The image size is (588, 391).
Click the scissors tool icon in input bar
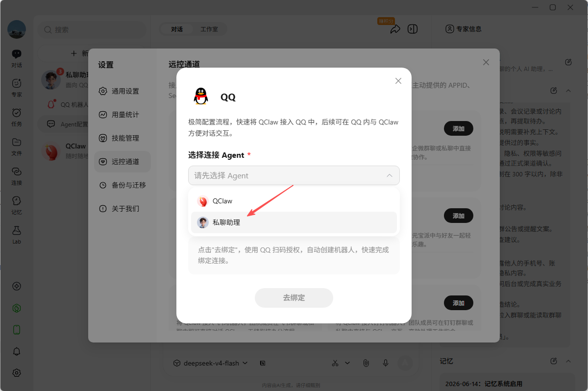point(335,363)
